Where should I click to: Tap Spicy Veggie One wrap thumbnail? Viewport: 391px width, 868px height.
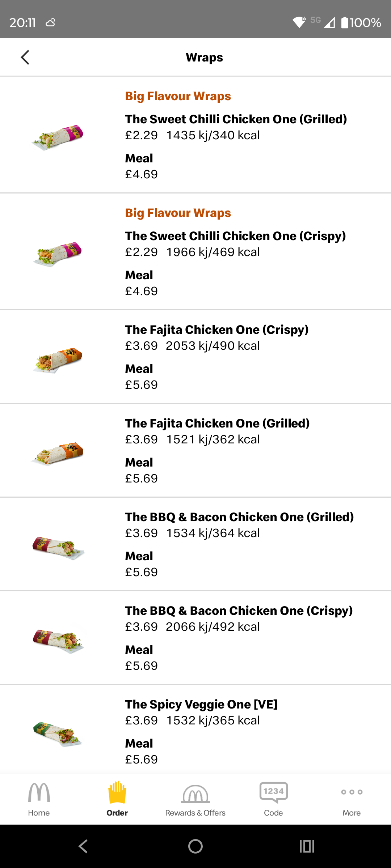point(58,732)
